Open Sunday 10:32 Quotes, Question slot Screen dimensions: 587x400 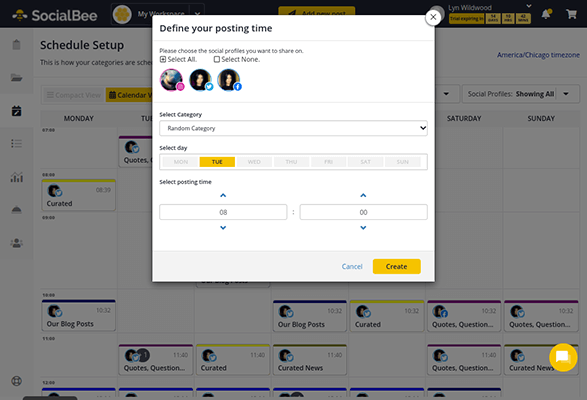[541, 316]
